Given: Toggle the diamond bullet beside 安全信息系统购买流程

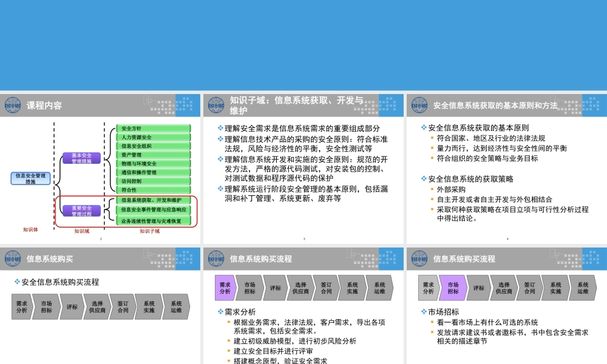Looking at the screenshot, I should [18, 281].
